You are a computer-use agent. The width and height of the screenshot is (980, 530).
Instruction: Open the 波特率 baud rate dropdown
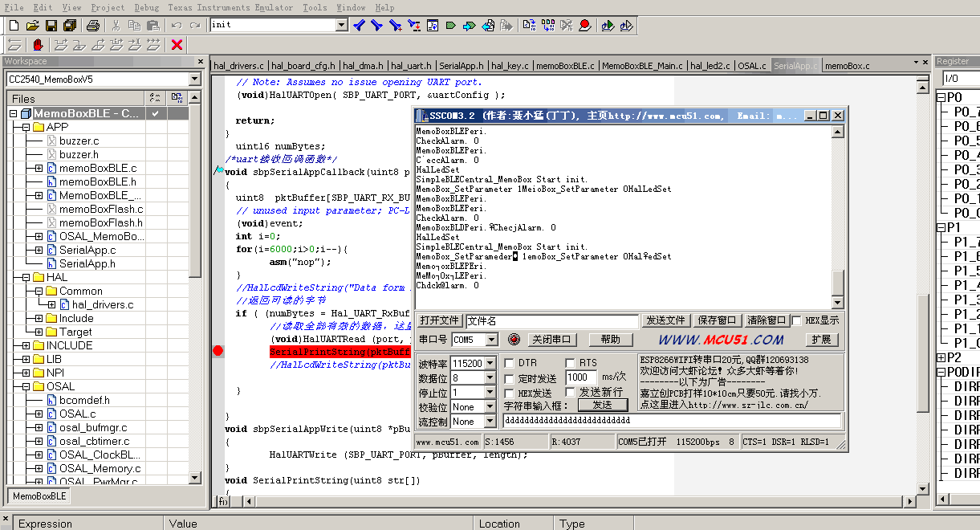pos(490,363)
